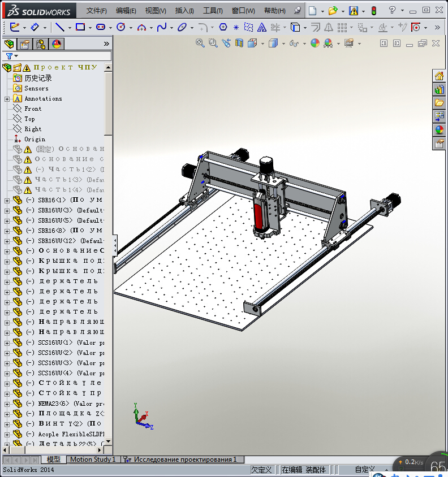Image resolution: width=448 pixels, height=477 pixels.
Task: Choose the Convert Entities tool
Action: pos(295,27)
